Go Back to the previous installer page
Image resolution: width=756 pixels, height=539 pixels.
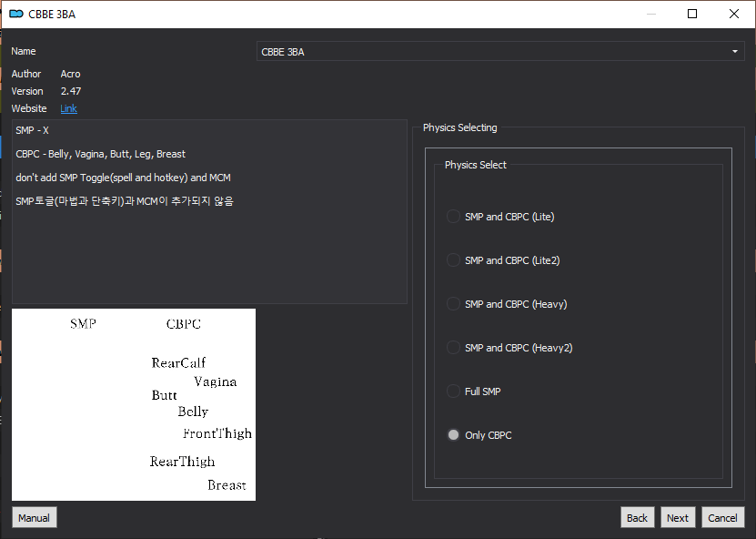coord(637,518)
